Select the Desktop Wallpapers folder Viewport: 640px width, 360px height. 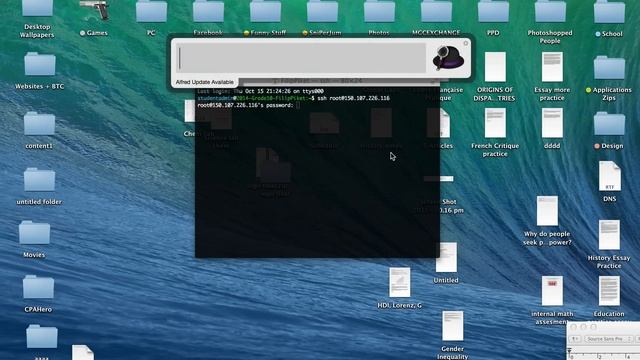(37, 9)
